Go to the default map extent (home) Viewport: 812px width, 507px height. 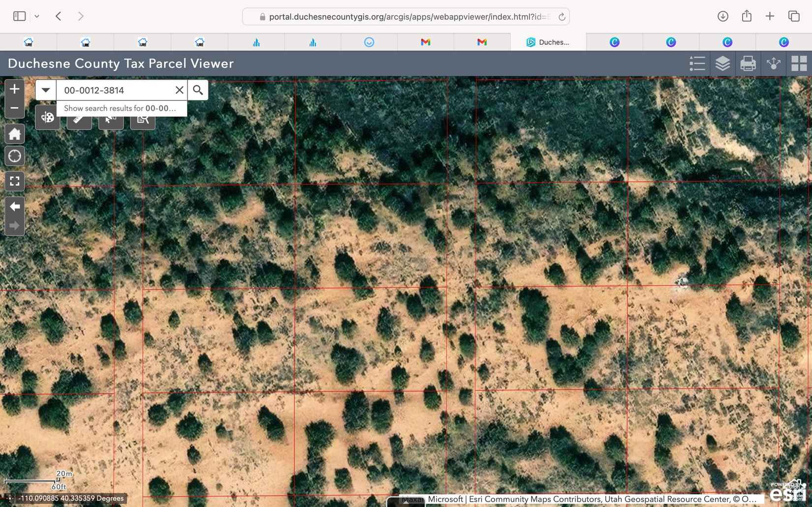(x=14, y=134)
